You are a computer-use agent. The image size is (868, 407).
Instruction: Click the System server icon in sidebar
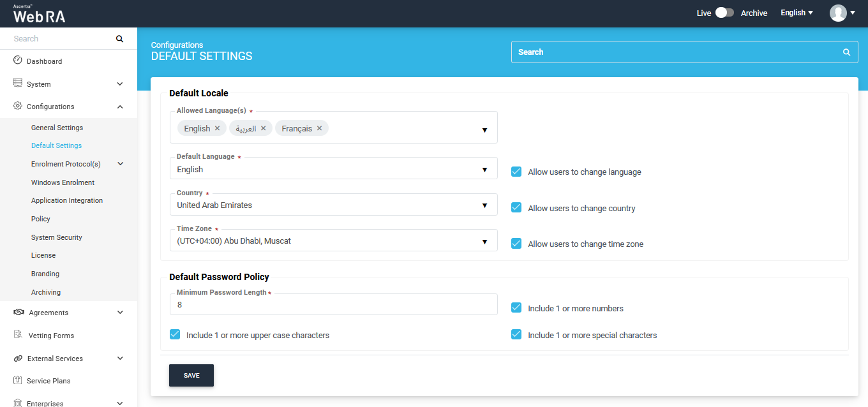pos(18,84)
